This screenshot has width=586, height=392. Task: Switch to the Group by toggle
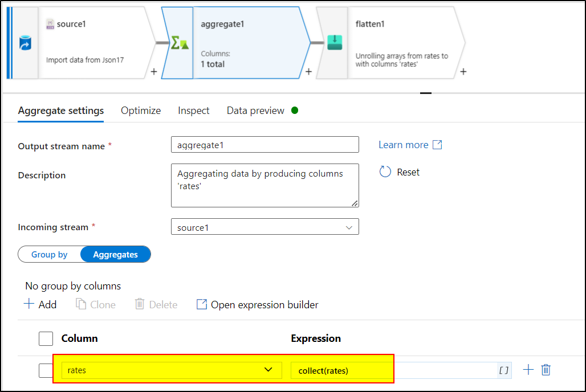[50, 254]
